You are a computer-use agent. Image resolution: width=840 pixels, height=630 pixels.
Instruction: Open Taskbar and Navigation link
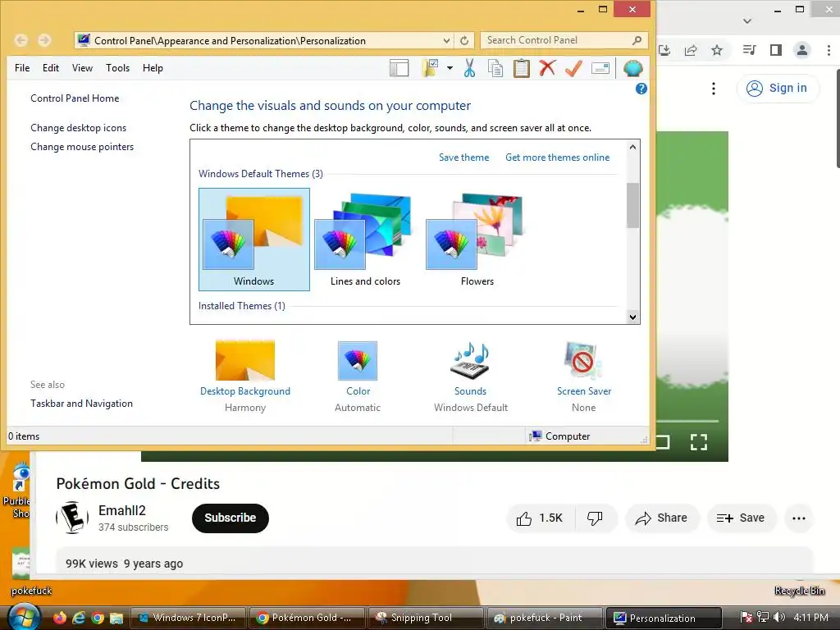point(81,404)
